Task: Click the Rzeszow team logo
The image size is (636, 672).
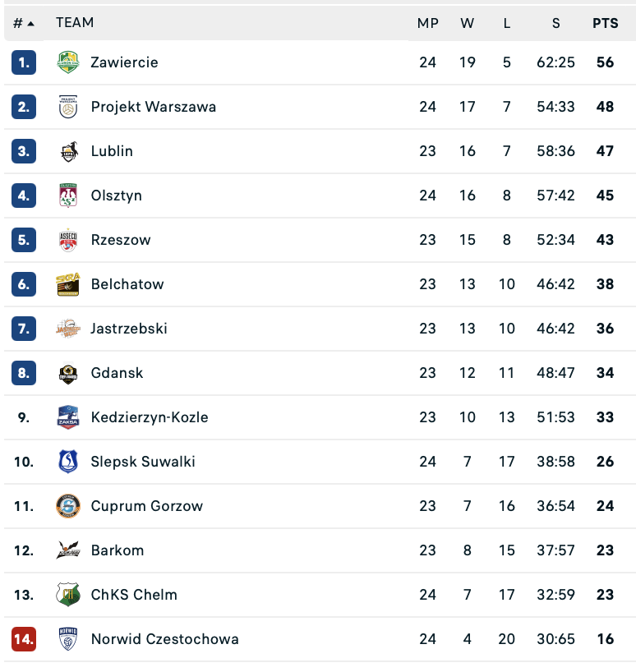Action: pyautogui.click(x=68, y=240)
